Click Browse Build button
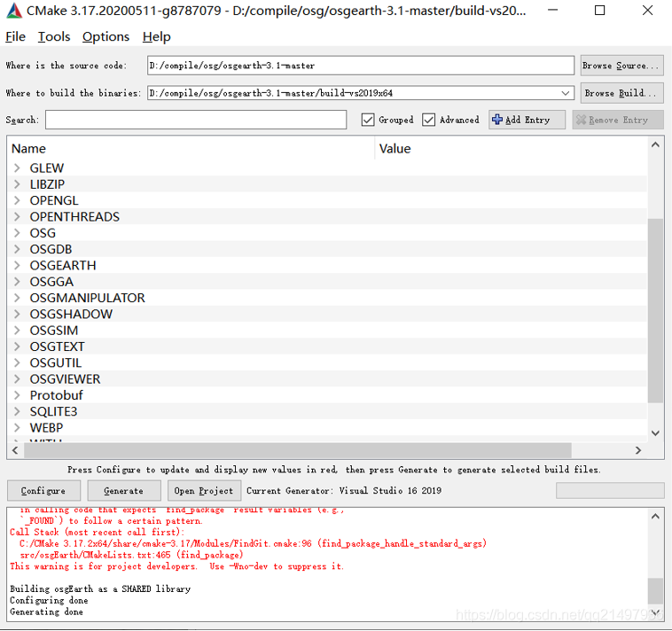 click(x=621, y=93)
